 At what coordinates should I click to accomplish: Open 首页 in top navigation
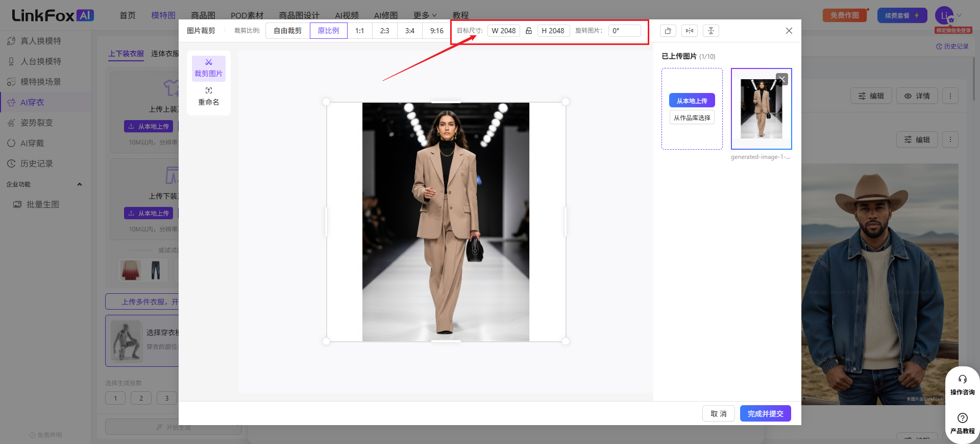(x=128, y=15)
